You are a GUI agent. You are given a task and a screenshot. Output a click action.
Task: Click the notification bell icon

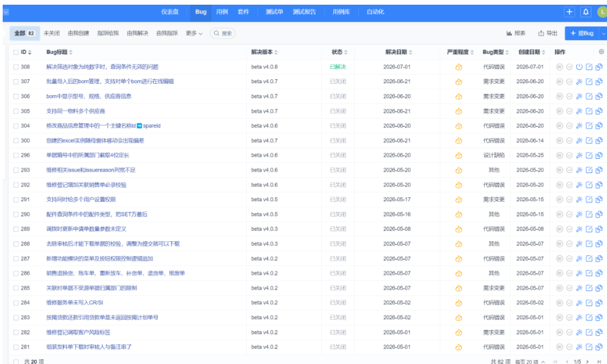[x=586, y=12]
